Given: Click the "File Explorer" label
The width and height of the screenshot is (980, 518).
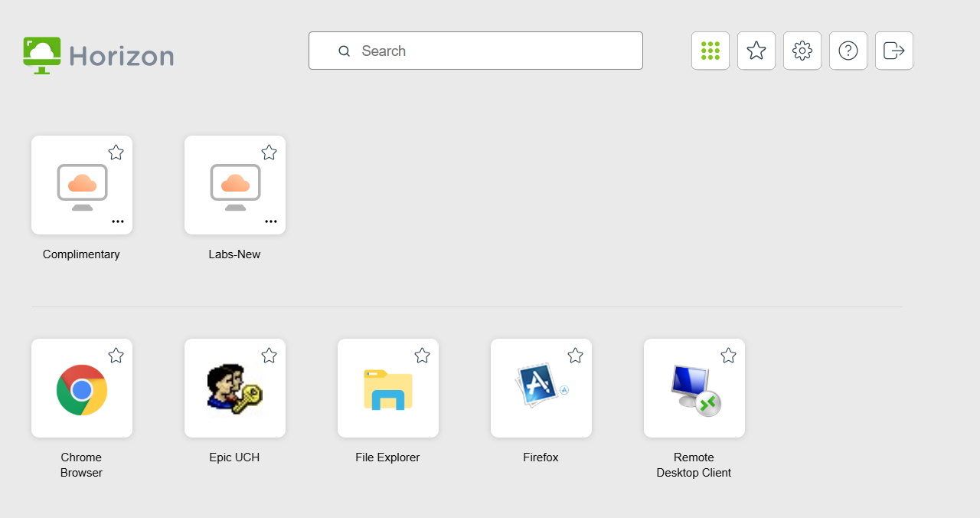Looking at the screenshot, I should point(387,457).
